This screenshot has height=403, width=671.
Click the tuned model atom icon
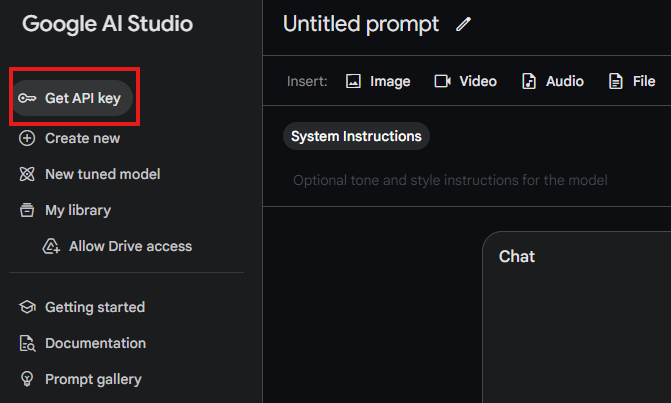tap(27, 174)
